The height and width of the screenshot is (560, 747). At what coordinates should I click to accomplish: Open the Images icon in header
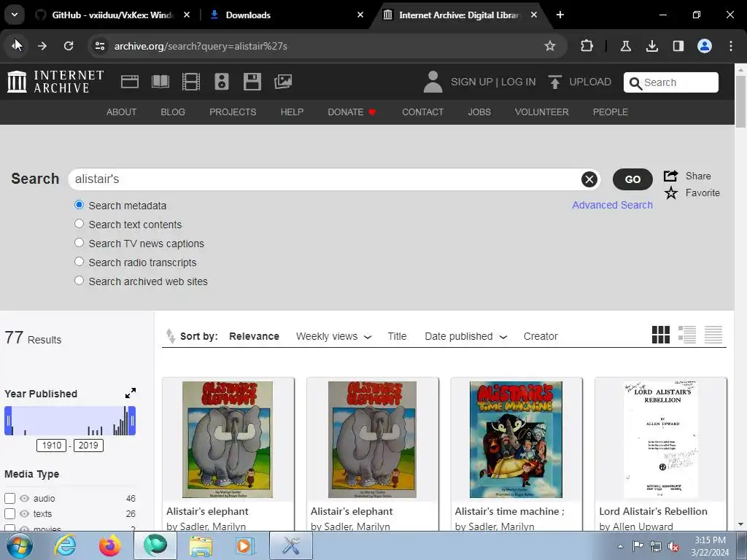tap(283, 82)
